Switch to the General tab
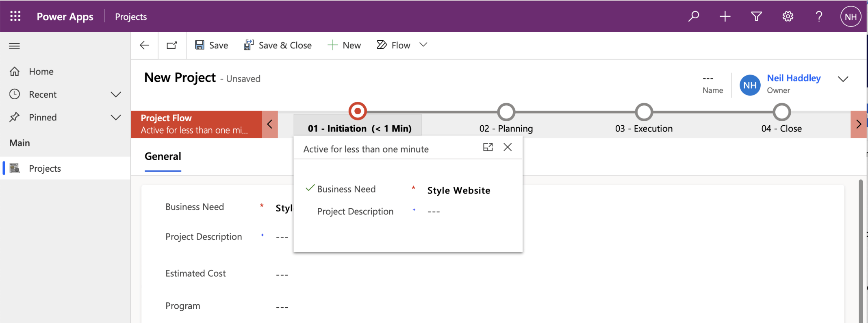This screenshot has height=323, width=868. (163, 156)
